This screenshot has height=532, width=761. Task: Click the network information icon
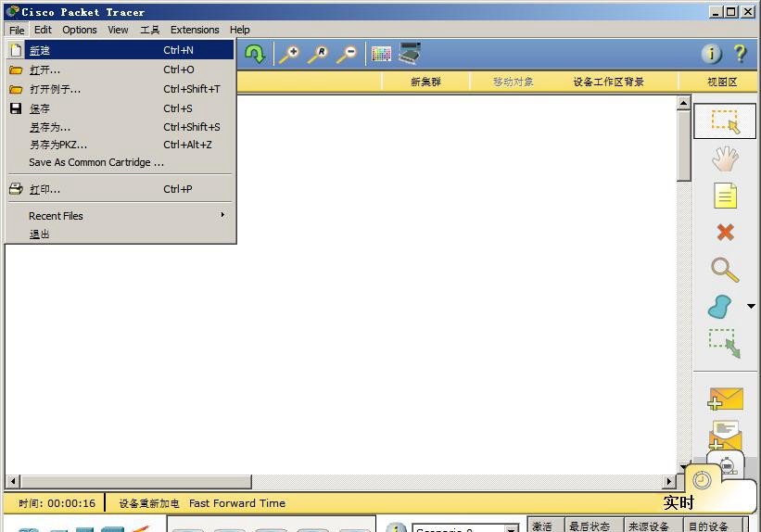(x=712, y=54)
